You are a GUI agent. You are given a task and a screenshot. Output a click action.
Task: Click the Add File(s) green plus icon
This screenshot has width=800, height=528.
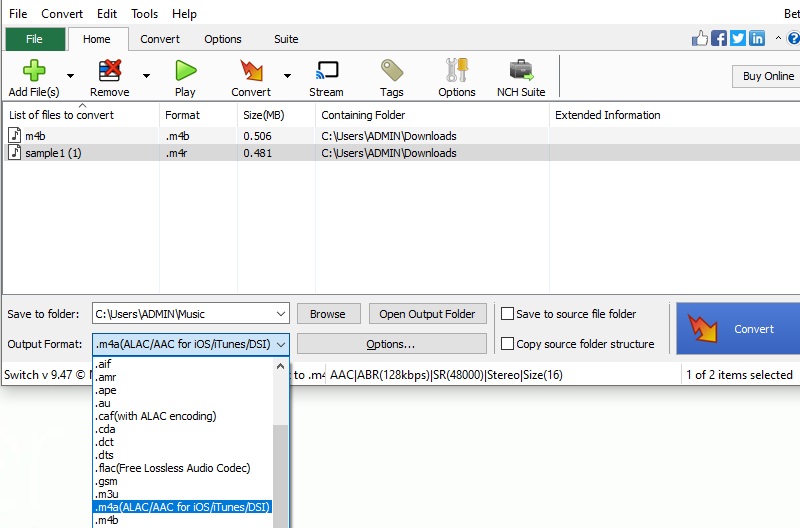(33, 71)
